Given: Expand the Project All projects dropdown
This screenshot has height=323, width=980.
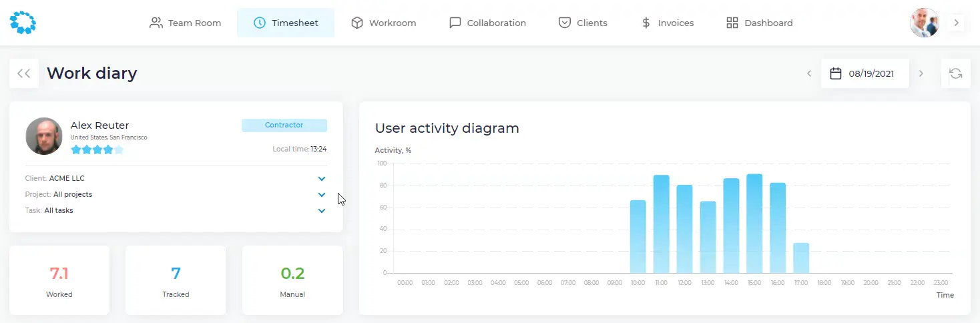Looking at the screenshot, I should (x=322, y=195).
